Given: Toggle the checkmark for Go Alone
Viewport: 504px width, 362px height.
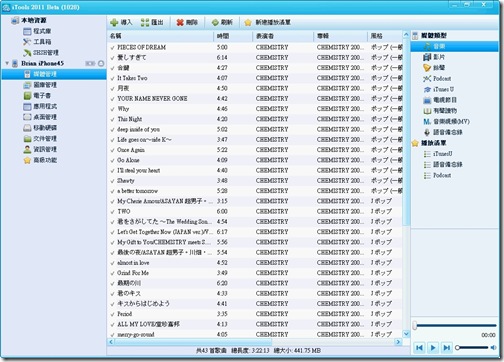Looking at the screenshot, I should click(112, 161).
